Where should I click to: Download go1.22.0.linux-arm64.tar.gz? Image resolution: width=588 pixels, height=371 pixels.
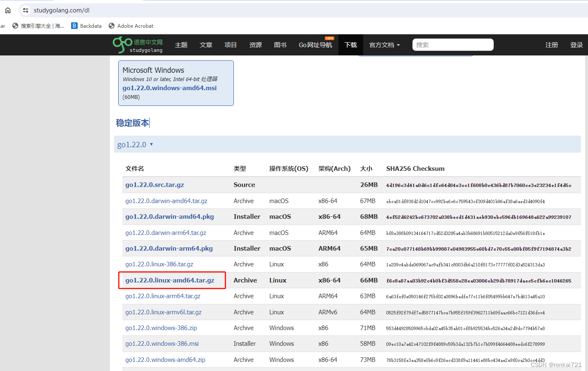click(x=163, y=296)
